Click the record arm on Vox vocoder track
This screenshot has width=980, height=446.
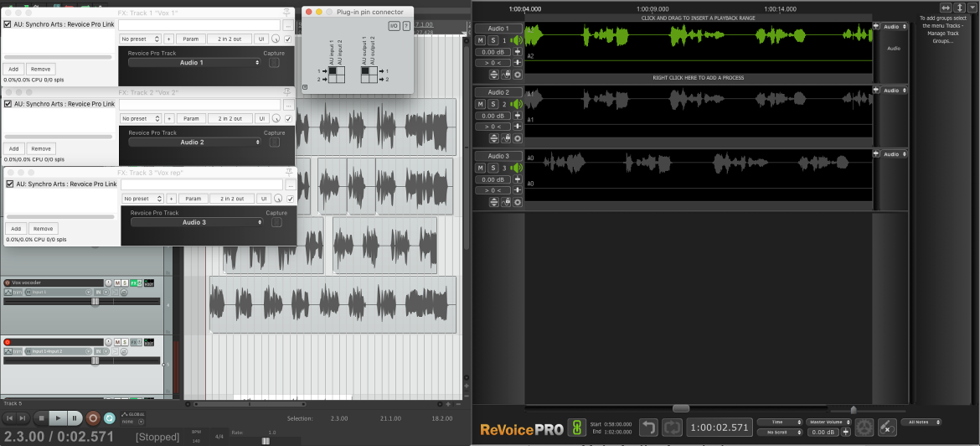[8, 283]
